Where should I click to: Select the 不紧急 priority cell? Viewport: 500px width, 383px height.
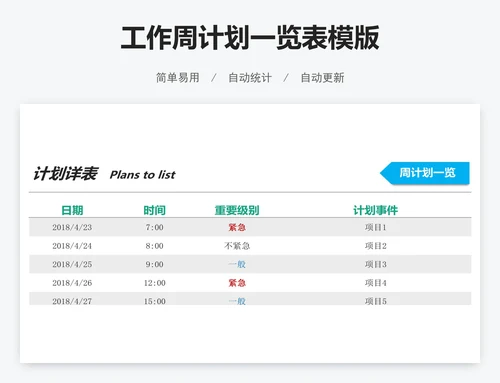coord(237,246)
